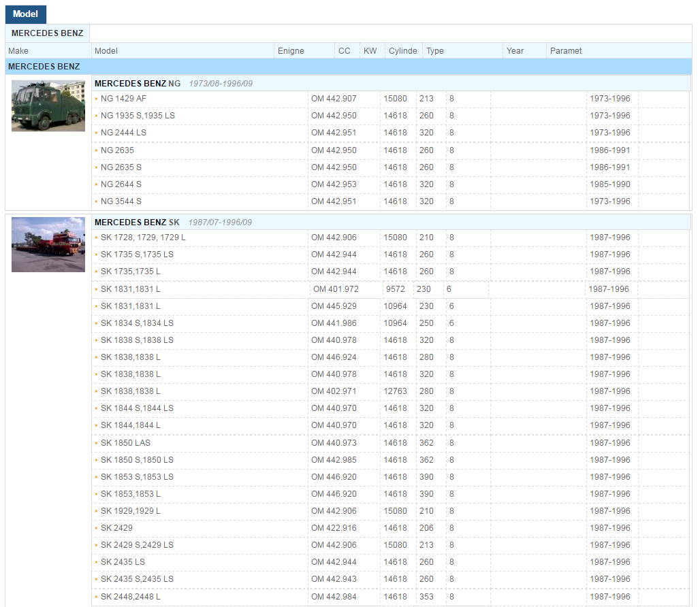Click engine OM 442.907 in NG 1429 AF row
This screenshot has height=607, width=700.
[334, 99]
